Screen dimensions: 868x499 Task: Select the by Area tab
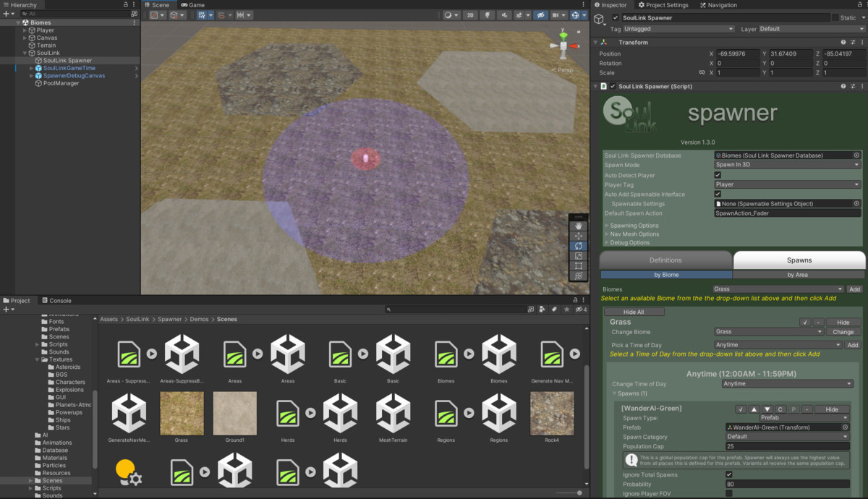point(798,275)
